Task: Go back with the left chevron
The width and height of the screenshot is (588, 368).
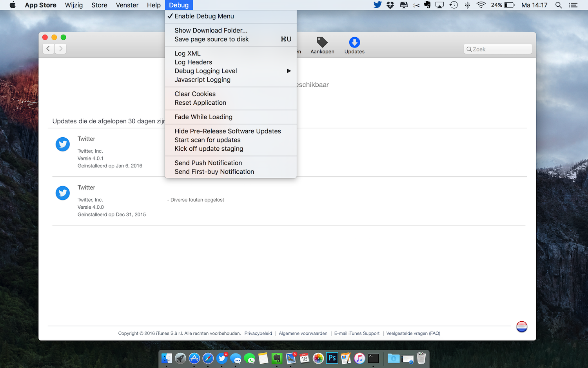Action: 48,49
